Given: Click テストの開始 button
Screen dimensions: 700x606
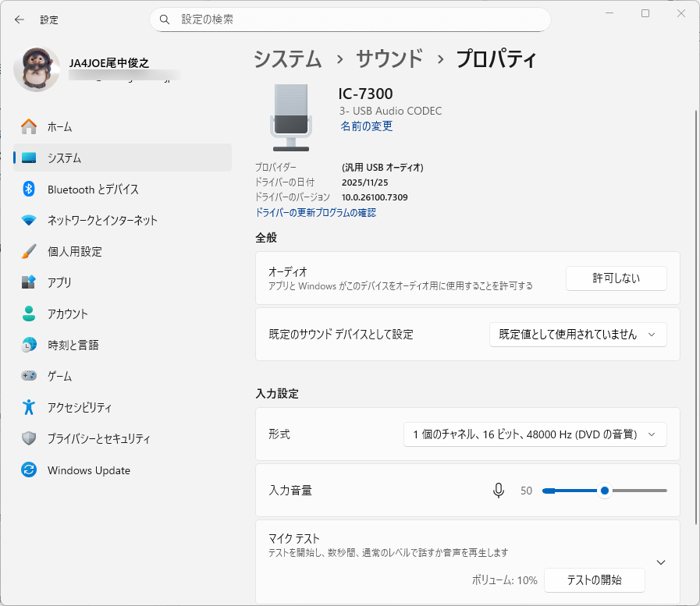Looking at the screenshot, I should [594, 580].
